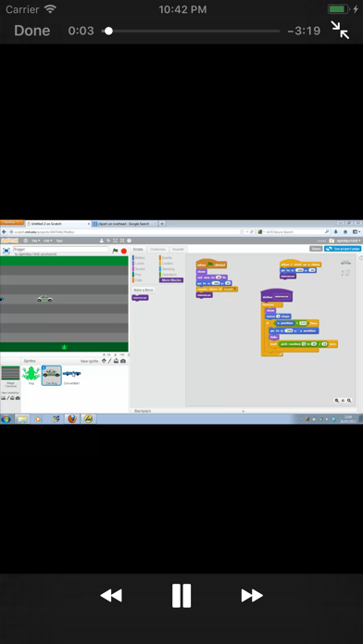Click the grey Share button
Screen dimensions: 363x644
click(x=316, y=249)
